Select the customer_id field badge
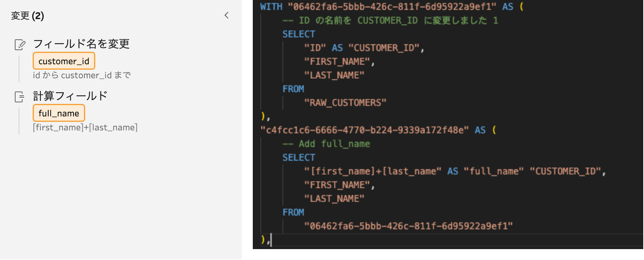 [64, 61]
